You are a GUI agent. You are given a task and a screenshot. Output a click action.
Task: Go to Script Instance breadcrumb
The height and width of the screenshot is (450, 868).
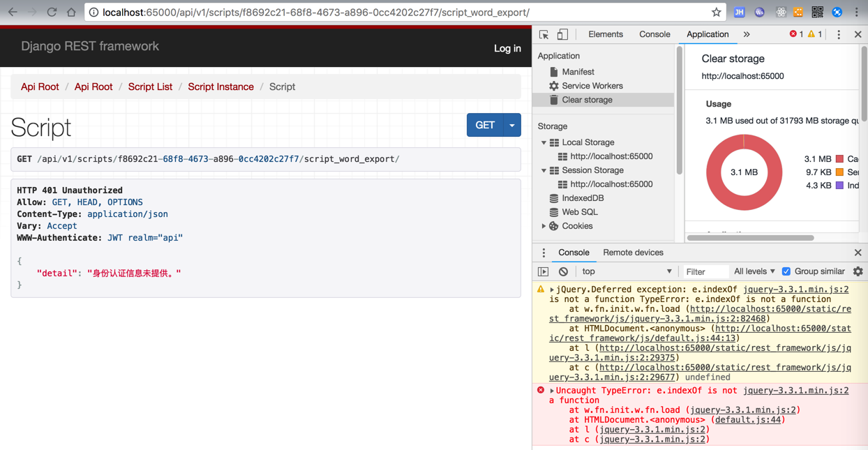tap(220, 87)
